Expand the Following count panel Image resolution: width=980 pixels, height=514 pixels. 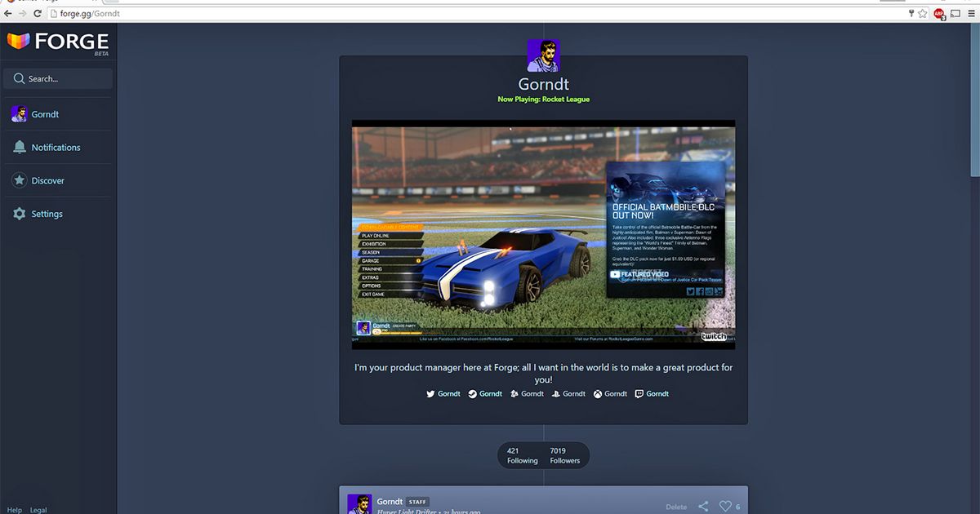tap(521, 454)
